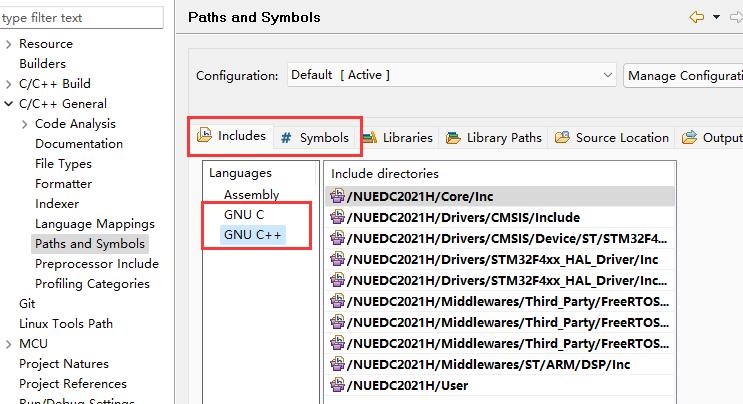Switch to the Library Paths tab
743x404 pixels.
click(x=493, y=138)
